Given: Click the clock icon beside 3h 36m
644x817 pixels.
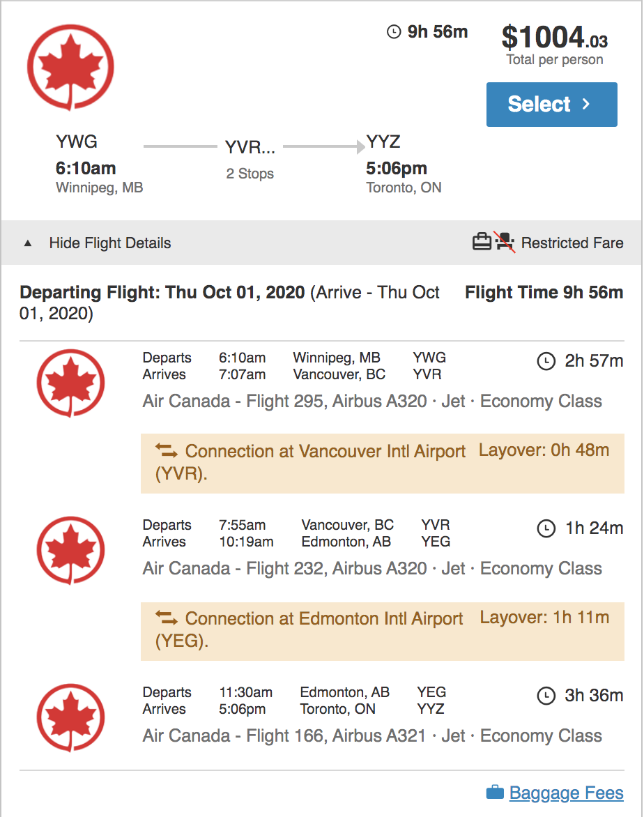Looking at the screenshot, I should pos(546,696).
